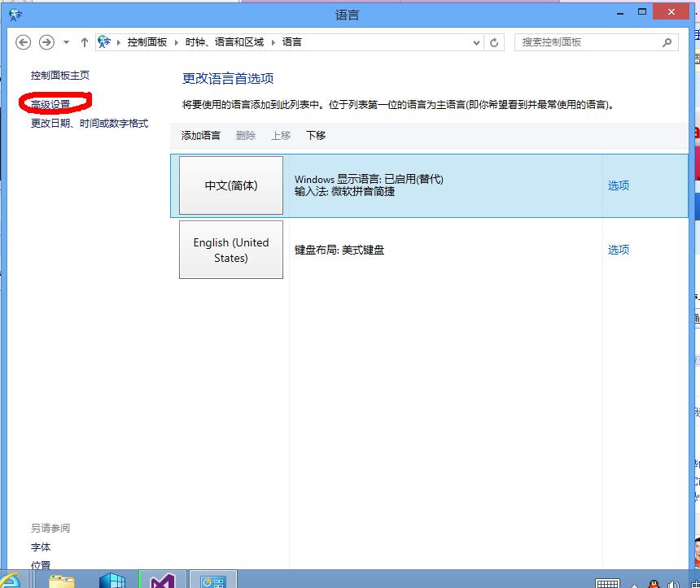This screenshot has width=700, height=588.
Task: Open 选项 for English (United States)
Action: (x=618, y=250)
